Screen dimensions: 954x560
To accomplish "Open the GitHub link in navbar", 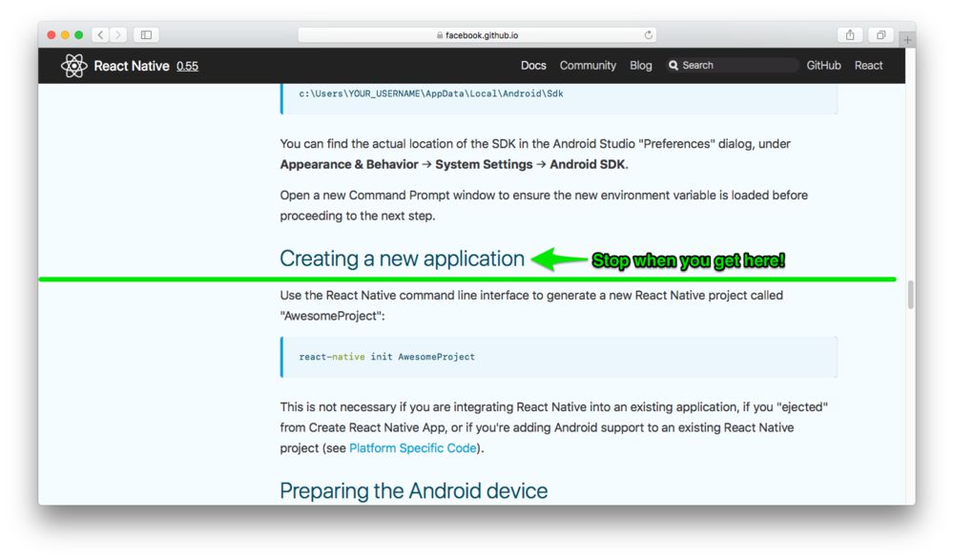I will point(824,65).
